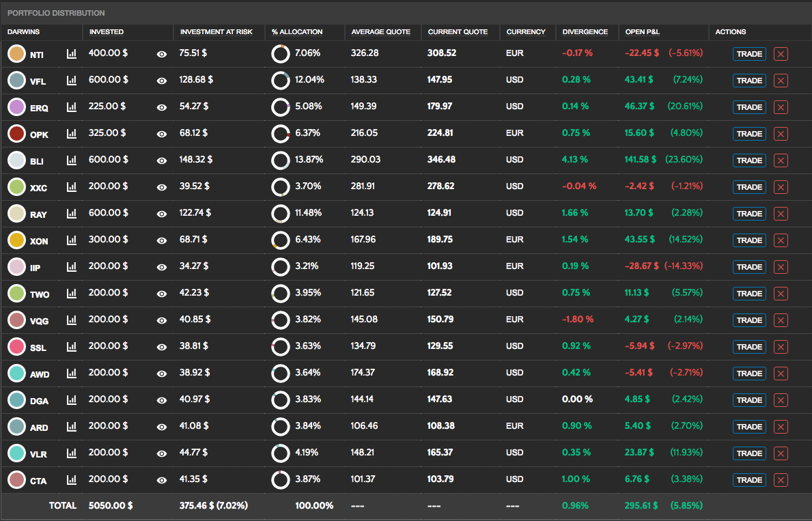
Task: Click the % Allocation column header
Action: click(297, 32)
